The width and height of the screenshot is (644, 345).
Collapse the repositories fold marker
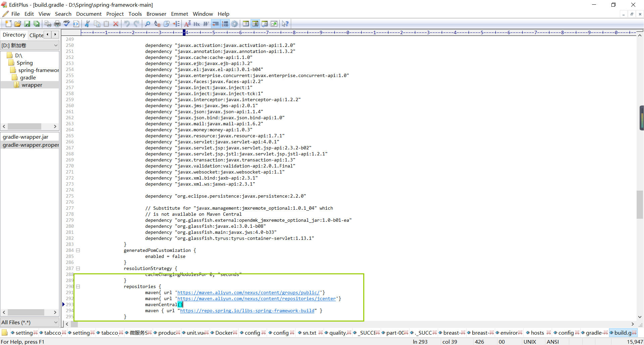[x=78, y=286]
